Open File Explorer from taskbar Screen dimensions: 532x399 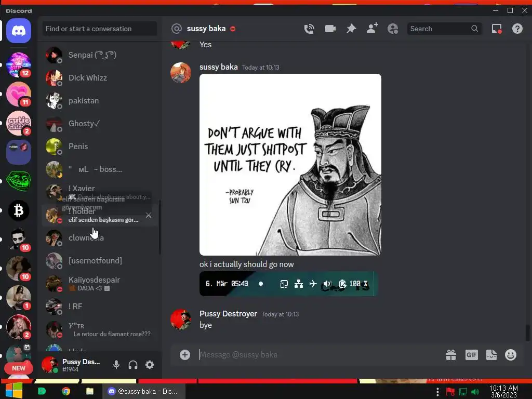[89, 391]
